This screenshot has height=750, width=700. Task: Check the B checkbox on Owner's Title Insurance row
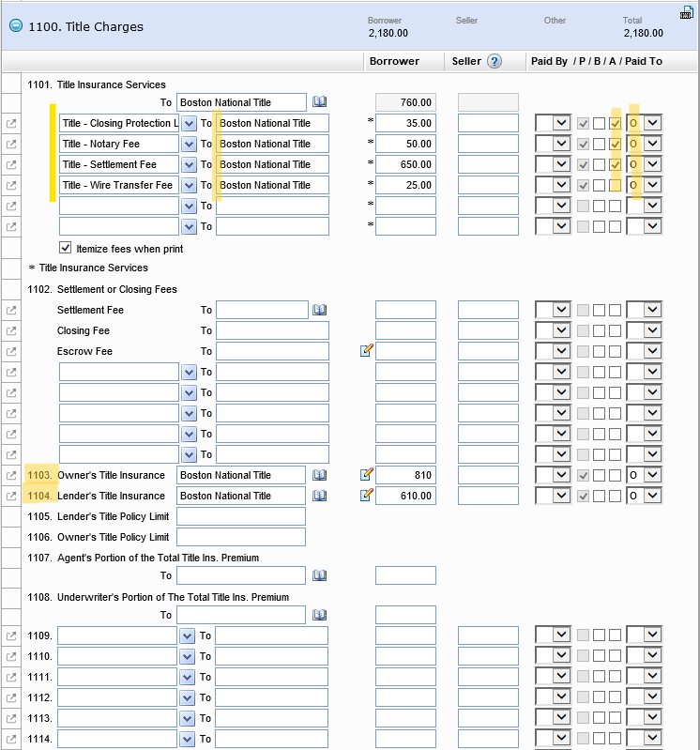(599, 475)
